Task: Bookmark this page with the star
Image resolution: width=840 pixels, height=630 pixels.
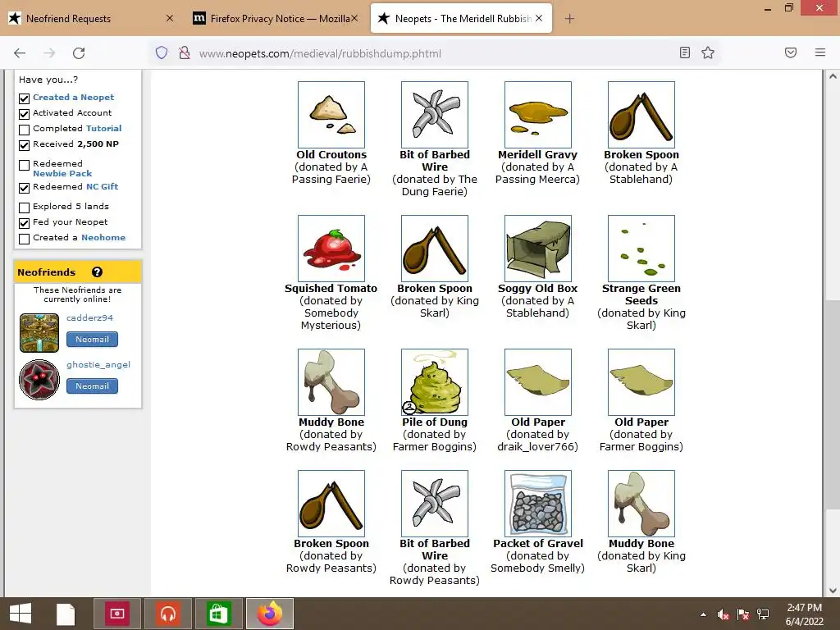Action: coord(708,52)
